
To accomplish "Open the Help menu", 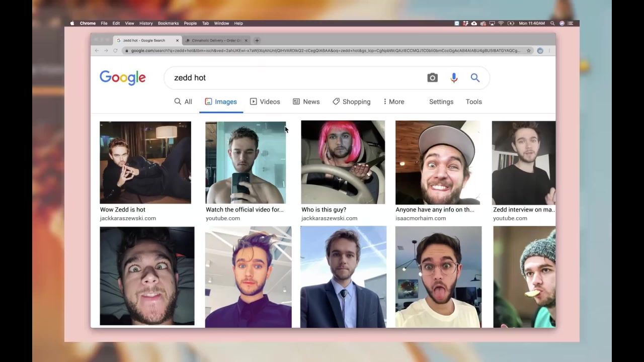I will click(238, 23).
